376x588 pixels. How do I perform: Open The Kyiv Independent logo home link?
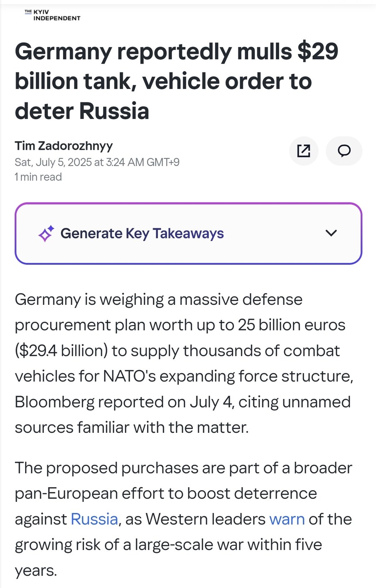[x=52, y=15]
